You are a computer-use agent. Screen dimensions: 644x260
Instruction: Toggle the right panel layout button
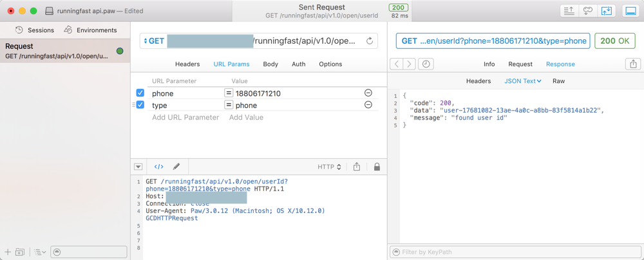(x=630, y=11)
